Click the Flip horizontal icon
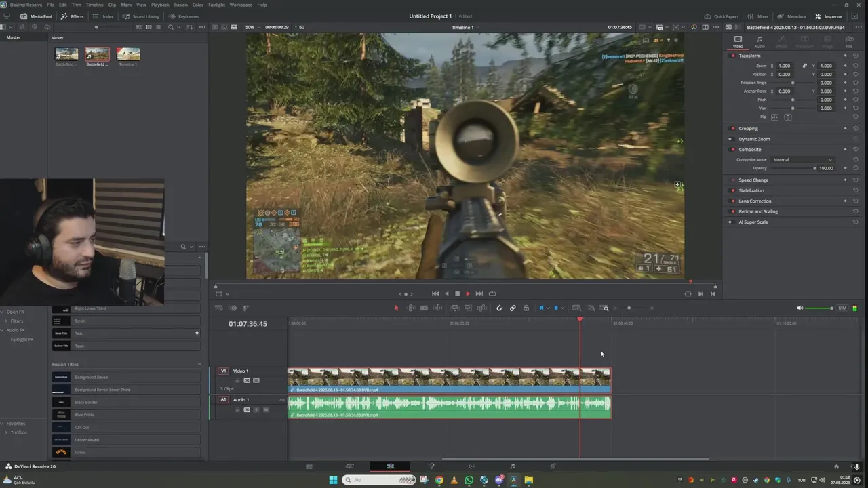 pyautogui.click(x=774, y=117)
